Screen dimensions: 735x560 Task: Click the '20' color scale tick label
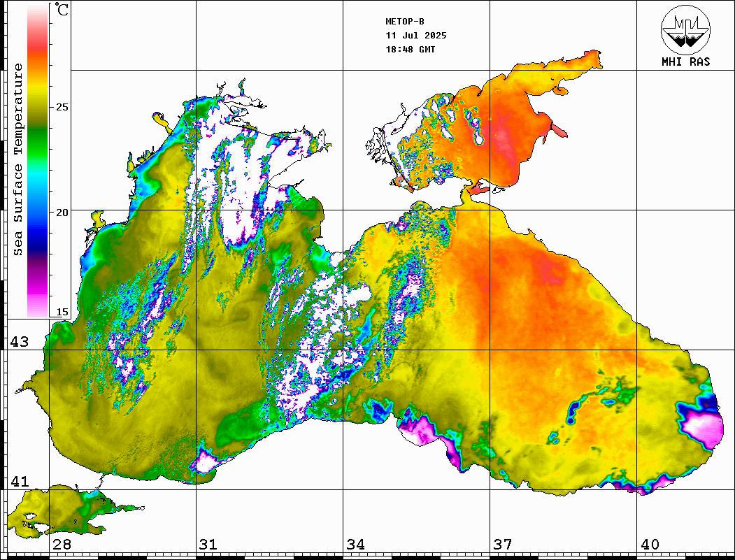(x=62, y=213)
